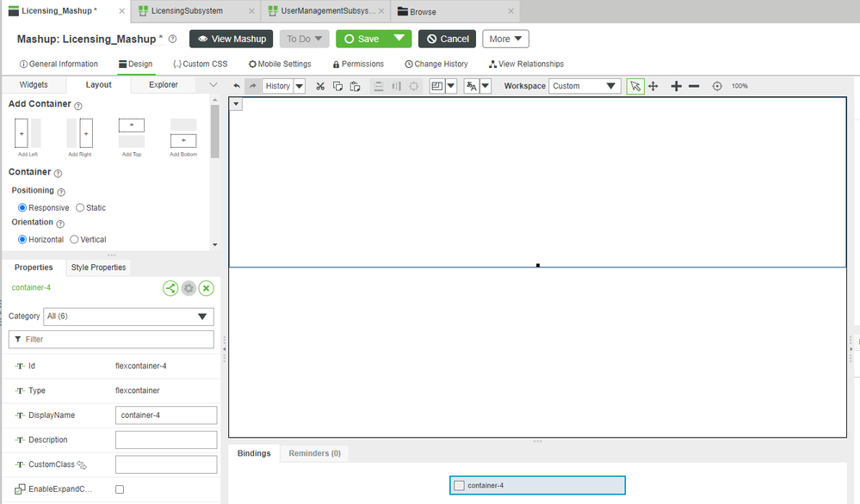Click the gear configure icon for container-4
This screenshot has width=860, height=504.
tap(189, 288)
